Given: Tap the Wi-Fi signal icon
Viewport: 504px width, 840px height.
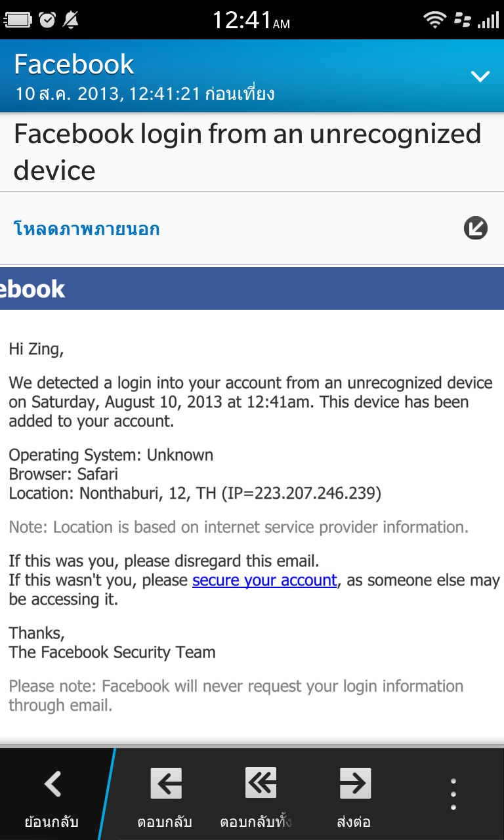Looking at the screenshot, I should click(x=434, y=20).
